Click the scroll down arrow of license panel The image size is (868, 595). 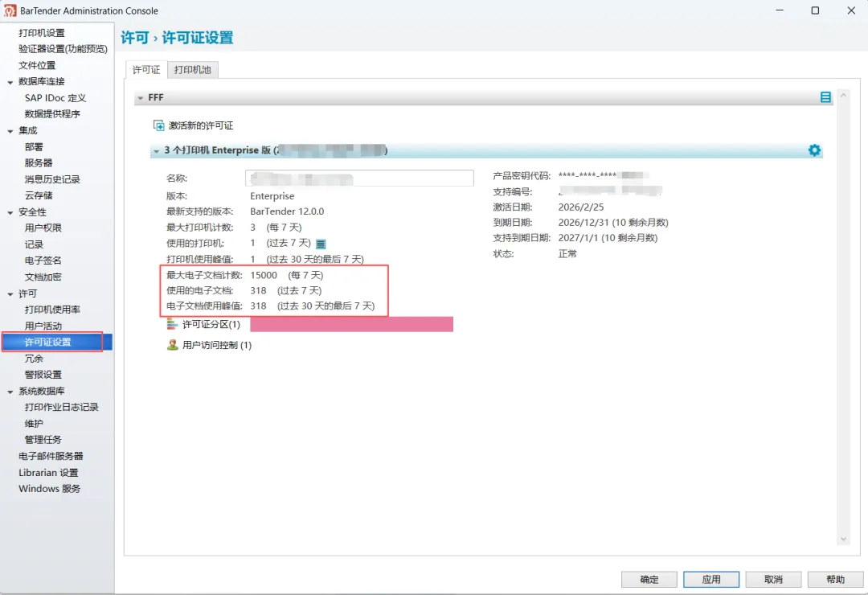coord(843,539)
